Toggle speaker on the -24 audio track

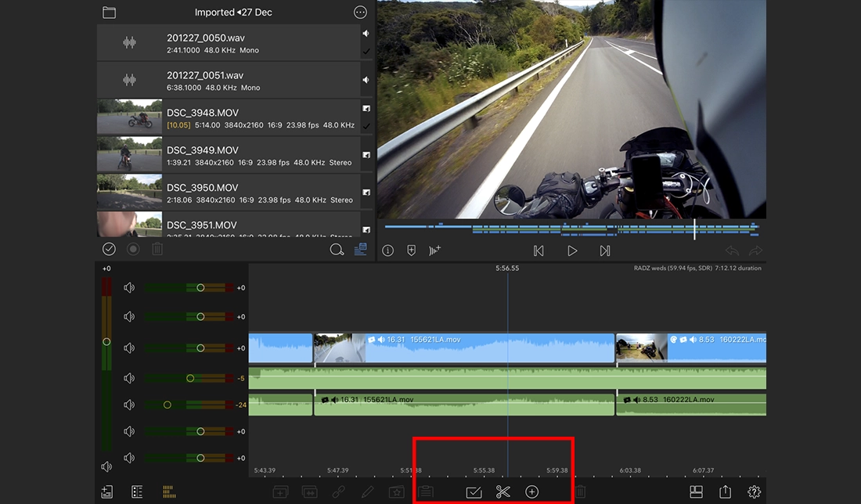pos(129,405)
